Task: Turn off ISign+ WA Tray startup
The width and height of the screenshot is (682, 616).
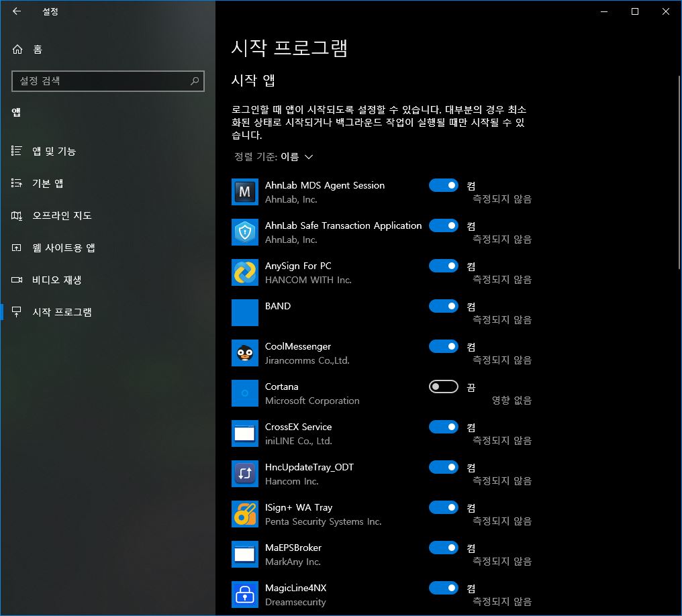Action: pos(444,507)
